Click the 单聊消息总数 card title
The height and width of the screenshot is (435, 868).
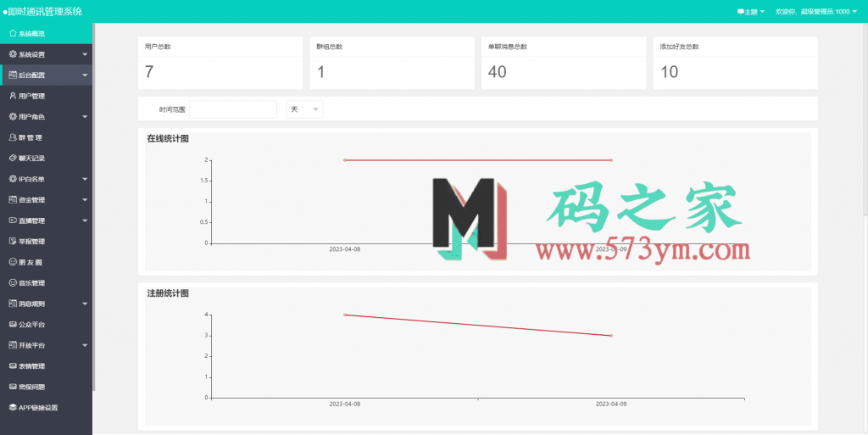point(508,47)
